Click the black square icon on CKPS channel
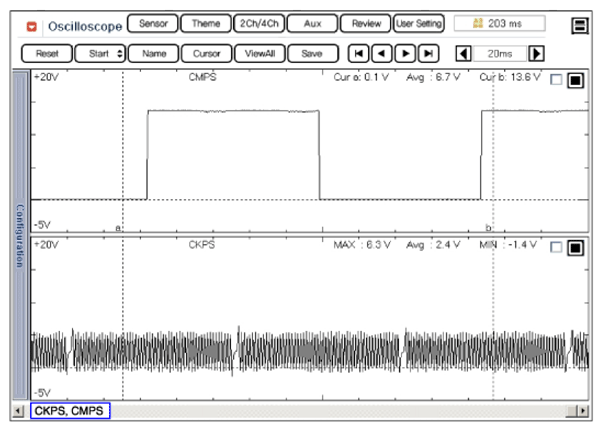Screen dimensions: 603x431 click(574, 247)
